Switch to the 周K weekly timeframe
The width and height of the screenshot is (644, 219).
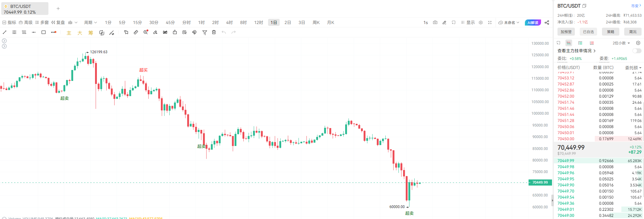(316, 23)
